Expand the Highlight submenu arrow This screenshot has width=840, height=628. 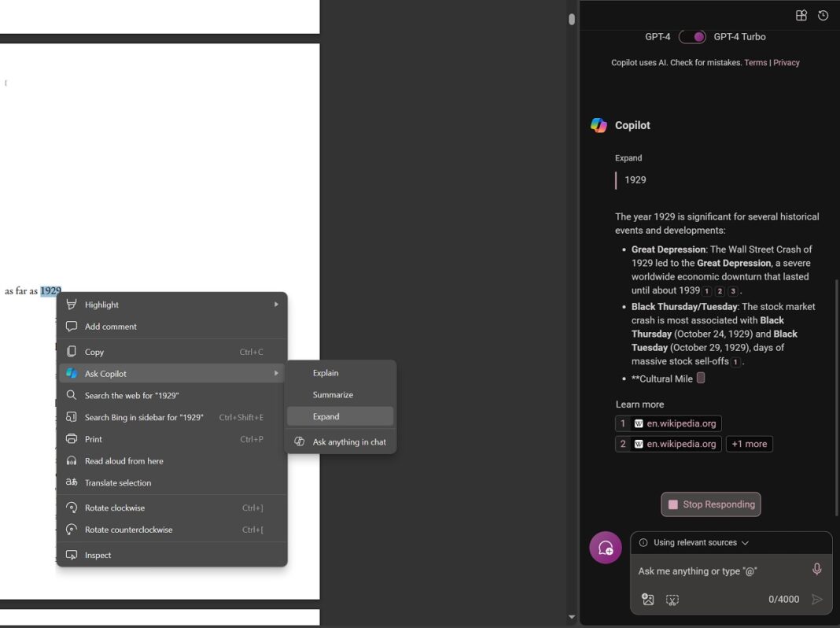276,305
